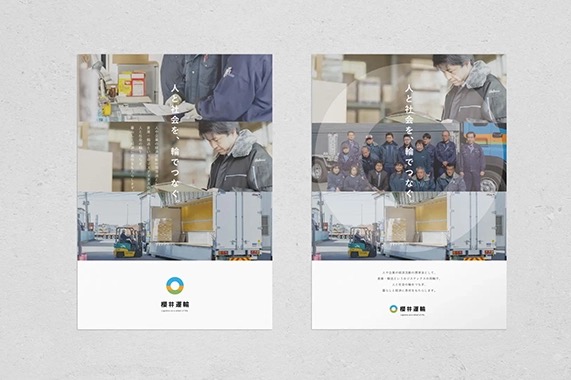Click the 櫻井運輸 company name on the left poster

(175, 304)
